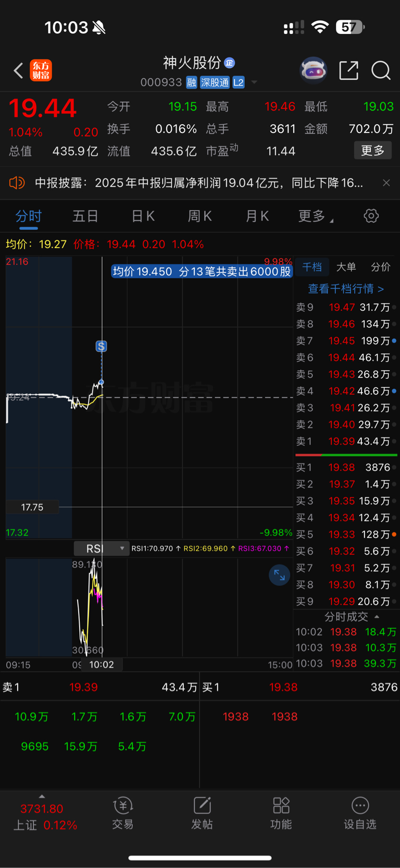This screenshot has height=868, width=400.
Task: Tap the blue $ trade marker
Action: (101, 346)
